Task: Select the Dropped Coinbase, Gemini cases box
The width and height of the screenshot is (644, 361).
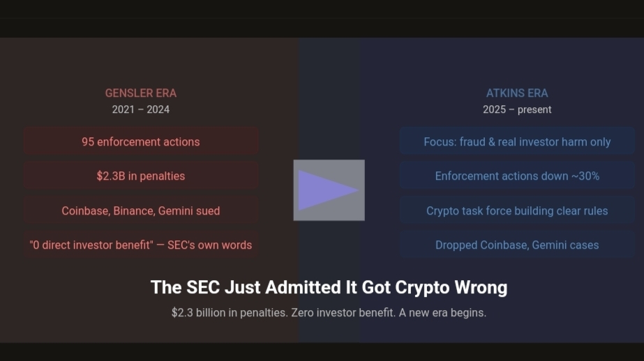Action: click(x=517, y=245)
